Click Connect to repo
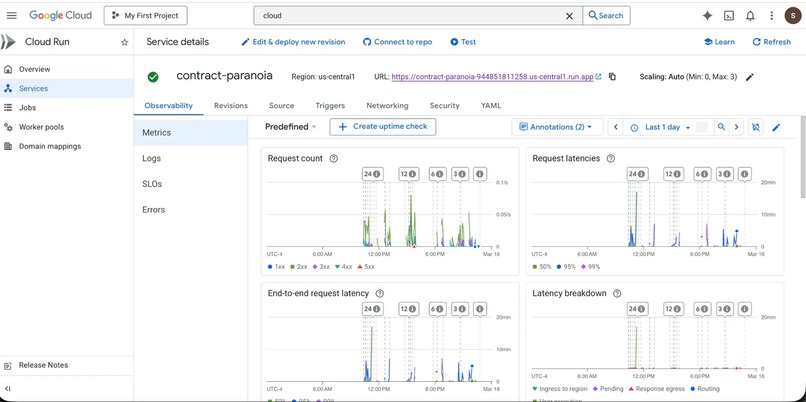Viewport: 806px width, 402px height. (x=397, y=42)
